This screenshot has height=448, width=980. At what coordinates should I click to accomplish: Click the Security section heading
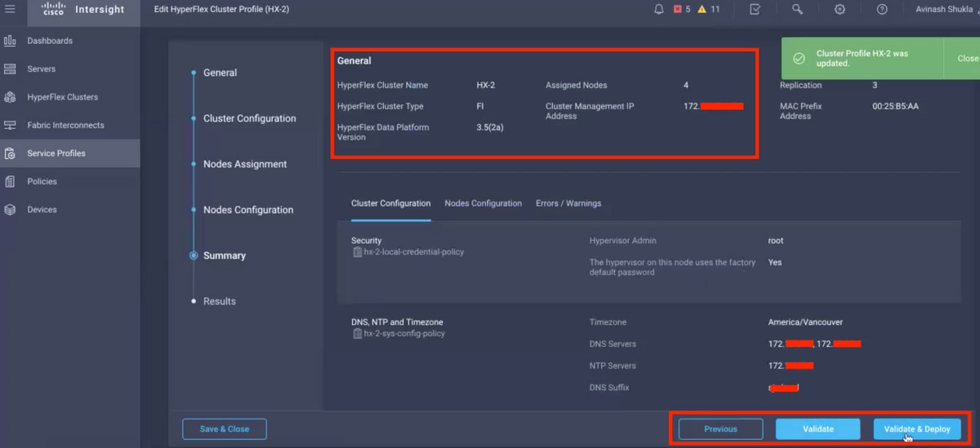coord(366,241)
